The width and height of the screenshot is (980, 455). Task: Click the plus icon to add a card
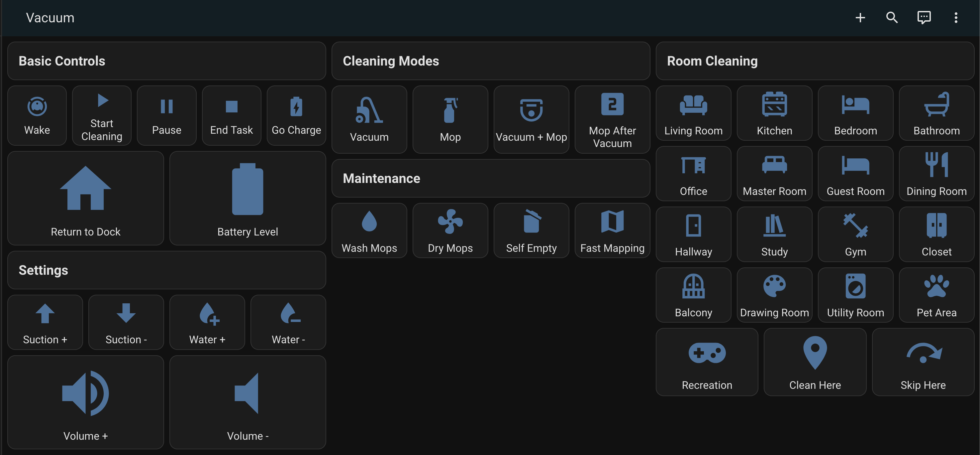pyautogui.click(x=860, y=18)
